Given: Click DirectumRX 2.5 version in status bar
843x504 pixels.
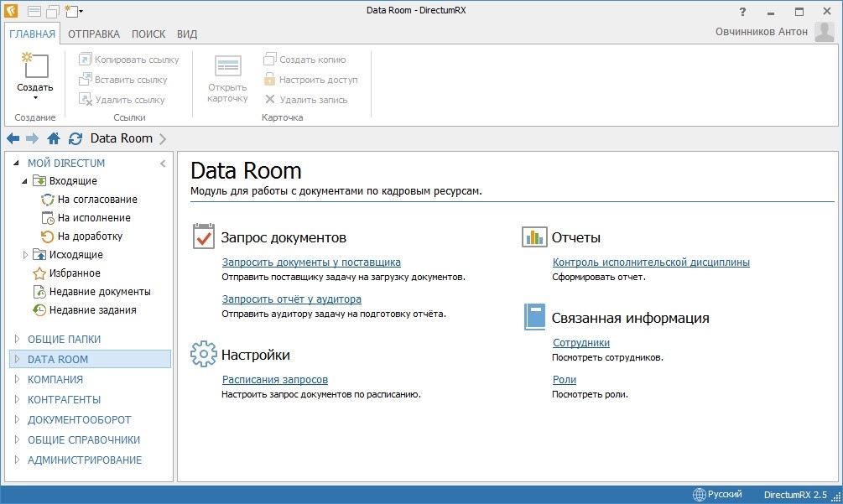Looking at the screenshot, I should tap(795, 495).
